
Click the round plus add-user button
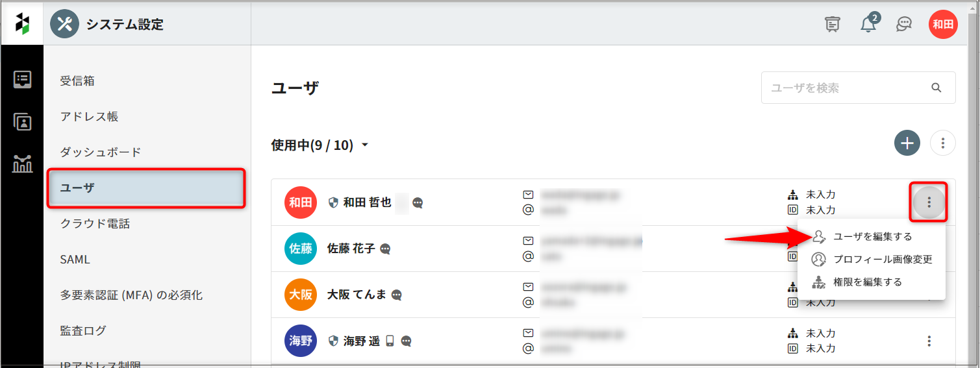(x=907, y=143)
